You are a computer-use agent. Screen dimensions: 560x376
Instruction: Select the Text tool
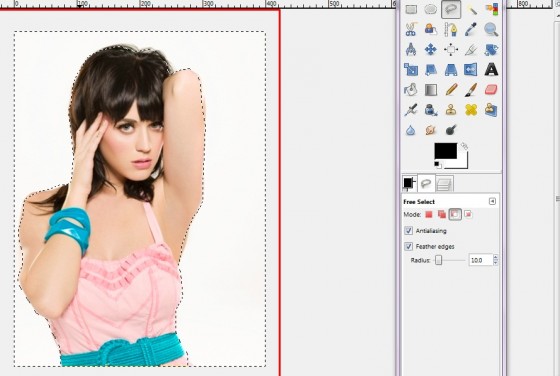(491, 69)
